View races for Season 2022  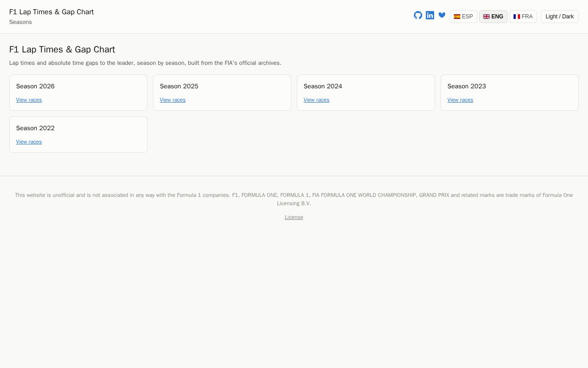click(x=29, y=142)
